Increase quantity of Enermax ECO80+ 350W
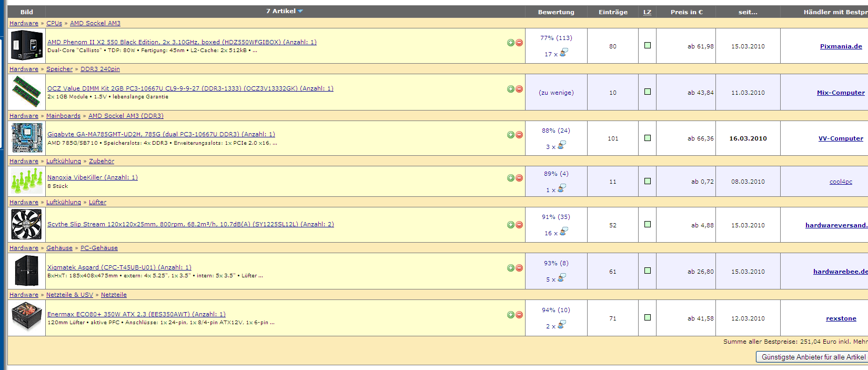 (x=510, y=315)
